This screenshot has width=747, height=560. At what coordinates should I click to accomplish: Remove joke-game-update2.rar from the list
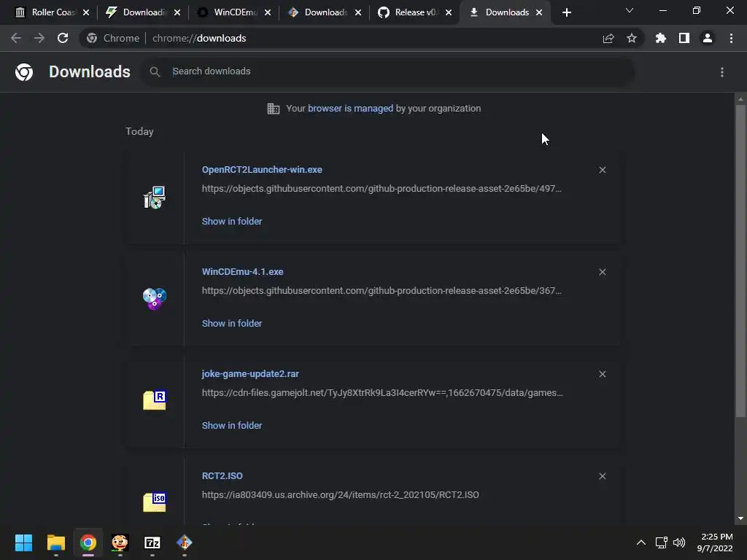tap(603, 374)
